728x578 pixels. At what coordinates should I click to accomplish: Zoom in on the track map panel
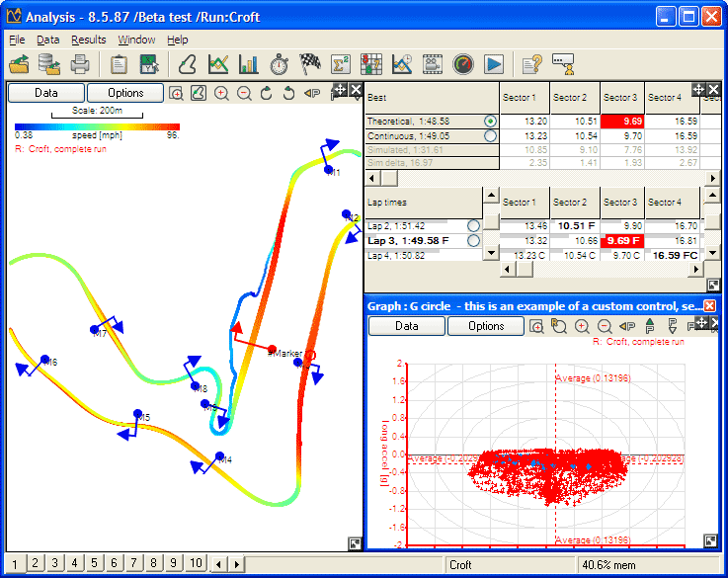[x=221, y=93]
